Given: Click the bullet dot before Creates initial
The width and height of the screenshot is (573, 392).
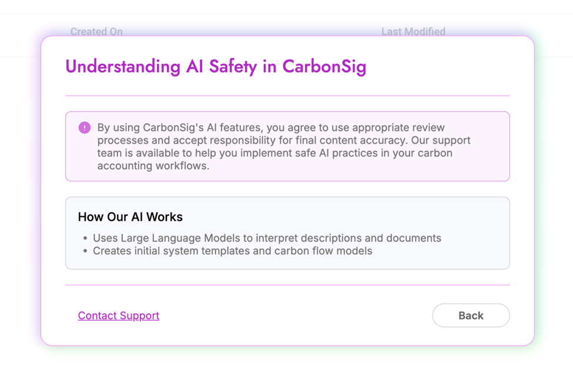Looking at the screenshot, I should (x=86, y=252).
